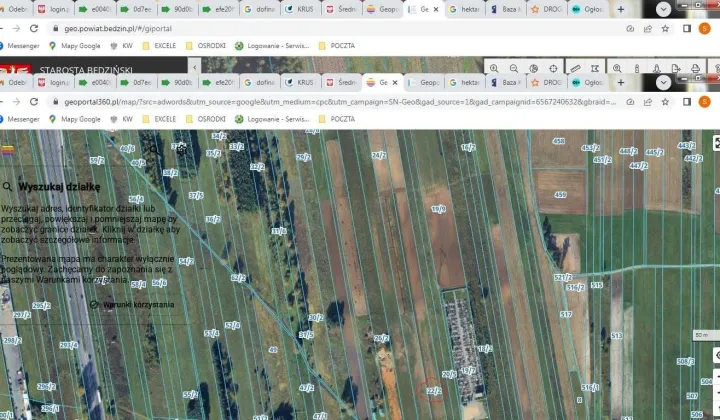720x420 pixels.
Task: Click the zoom in magnifier in the map toolbar
Action: (x=493, y=68)
